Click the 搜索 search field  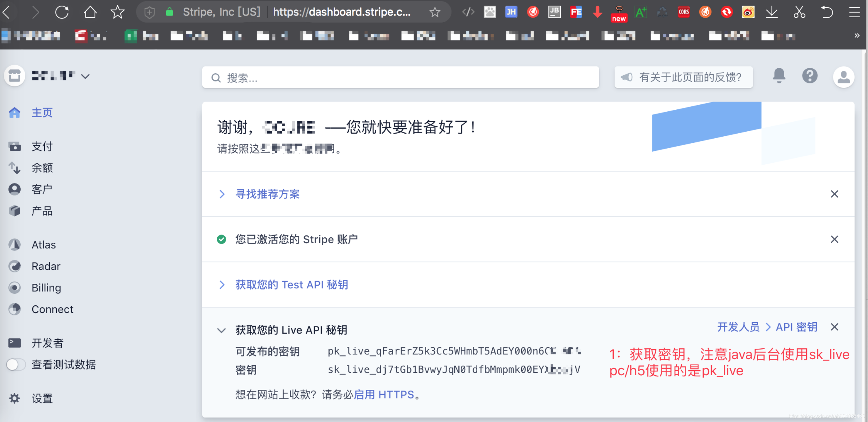(x=400, y=78)
